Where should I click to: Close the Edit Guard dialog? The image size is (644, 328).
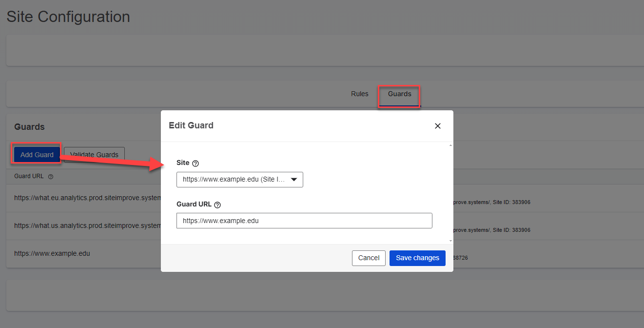coord(437,126)
